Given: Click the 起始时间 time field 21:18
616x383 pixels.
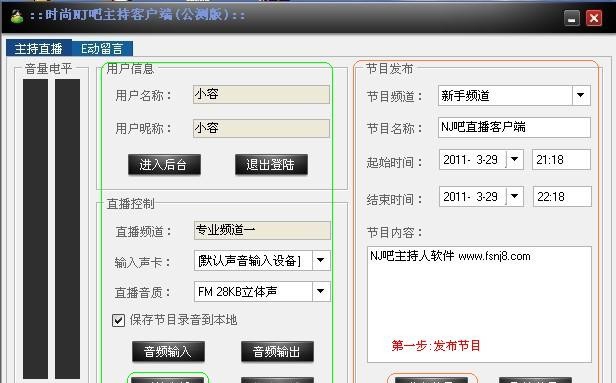Looking at the screenshot, I should (561, 159).
